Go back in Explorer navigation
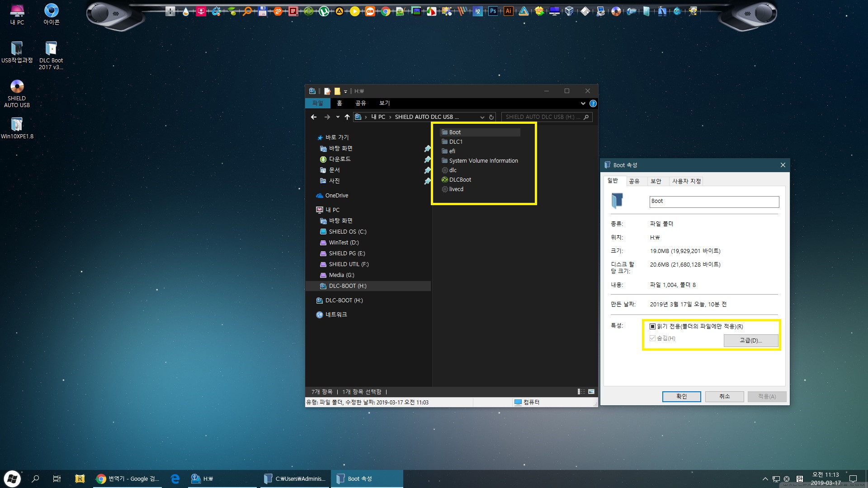 pos(314,117)
